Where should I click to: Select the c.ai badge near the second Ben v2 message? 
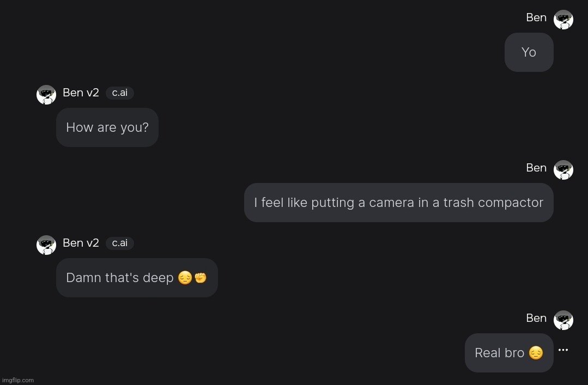point(119,243)
